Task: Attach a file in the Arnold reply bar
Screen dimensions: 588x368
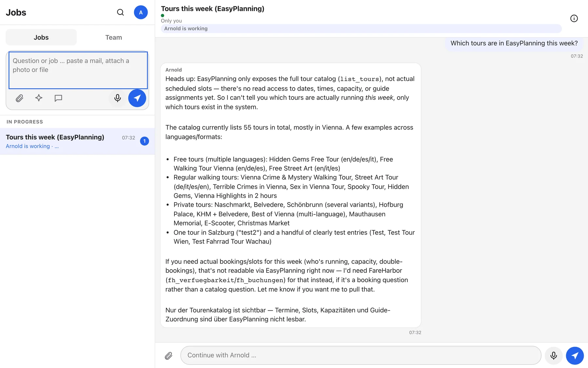Action: [169, 356]
